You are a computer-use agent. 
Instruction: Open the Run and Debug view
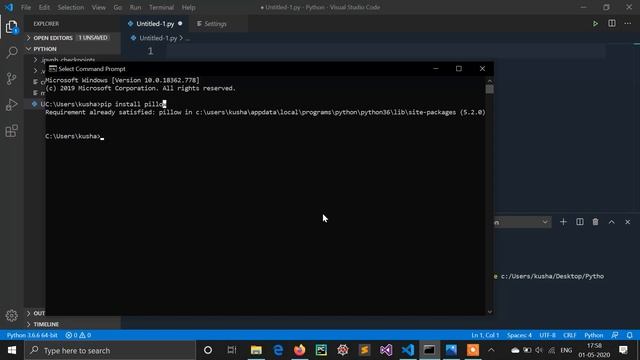point(11,105)
